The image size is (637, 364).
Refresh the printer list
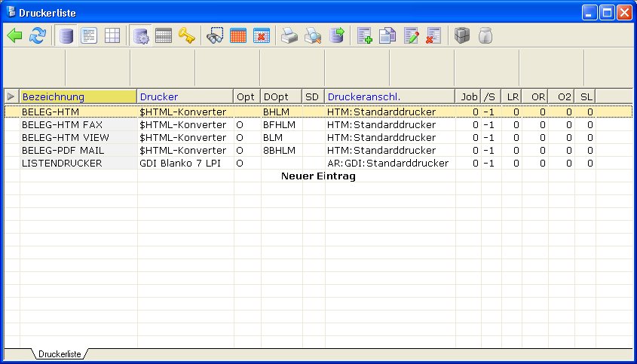(38, 35)
